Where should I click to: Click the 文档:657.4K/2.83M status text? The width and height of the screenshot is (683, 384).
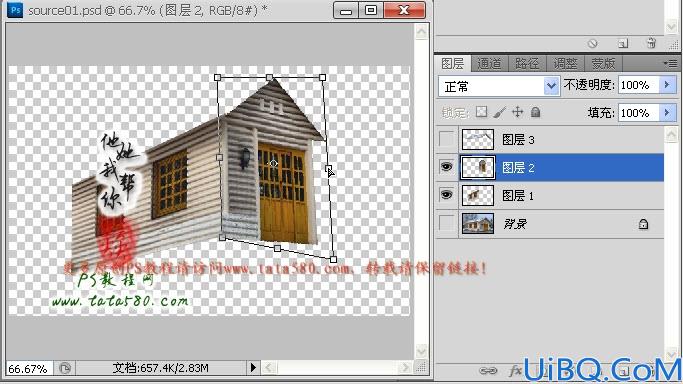(160, 368)
